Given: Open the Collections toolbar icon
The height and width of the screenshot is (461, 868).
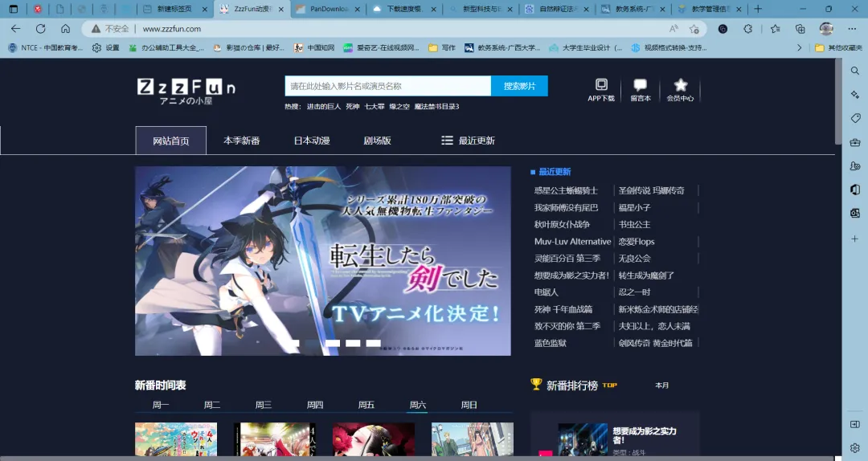Looking at the screenshot, I should point(800,29).
